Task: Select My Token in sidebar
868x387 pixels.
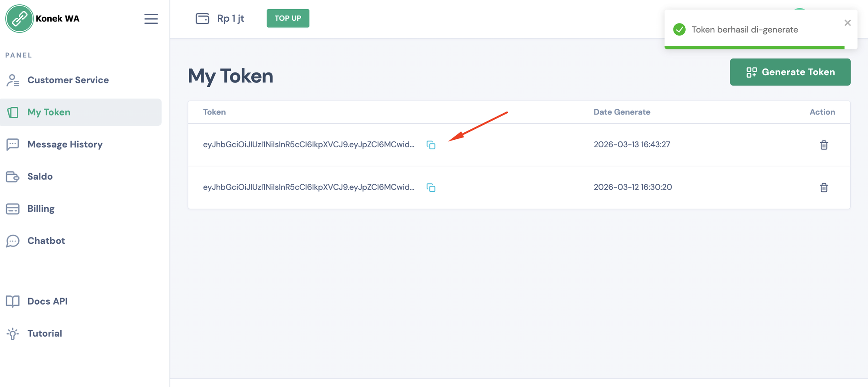Action: 49,112
